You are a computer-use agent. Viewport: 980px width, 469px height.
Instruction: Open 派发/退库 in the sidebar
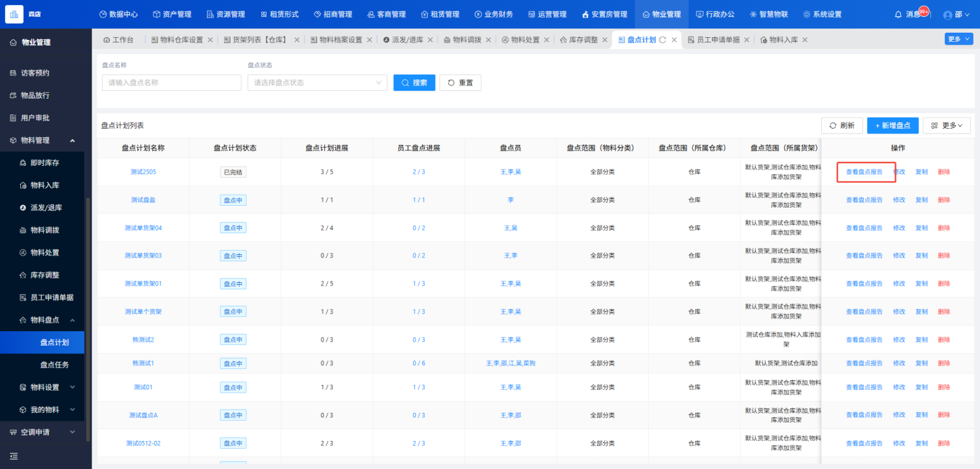[x=46, y=208]
